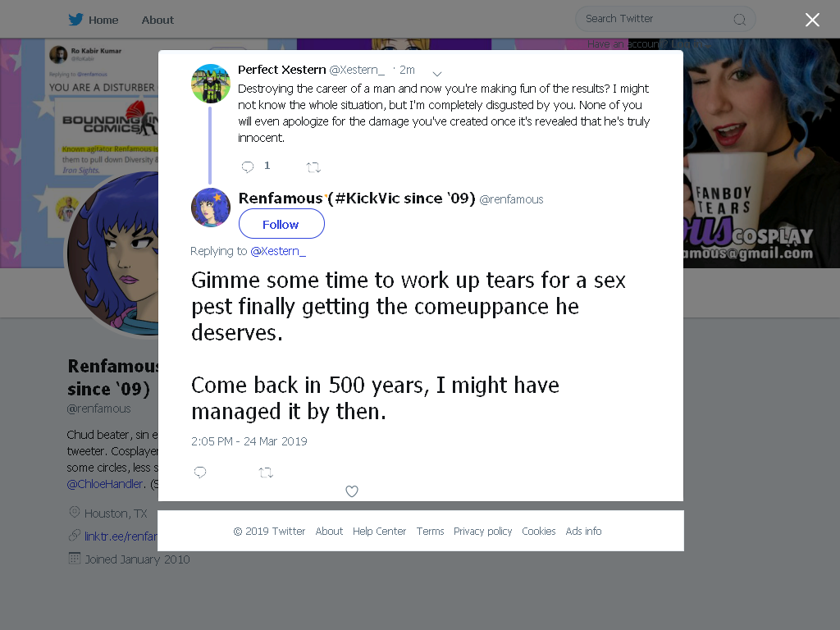840x630 pixels.
Task: Open the Privacy policy footer link
Action: [x=482, y=531]
